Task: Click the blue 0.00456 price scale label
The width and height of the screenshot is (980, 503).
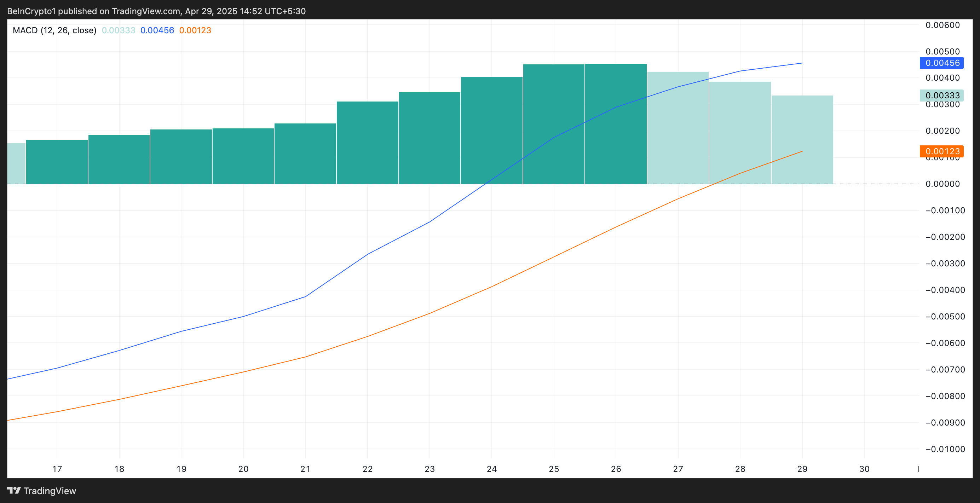Action: [x=941, y=63]
